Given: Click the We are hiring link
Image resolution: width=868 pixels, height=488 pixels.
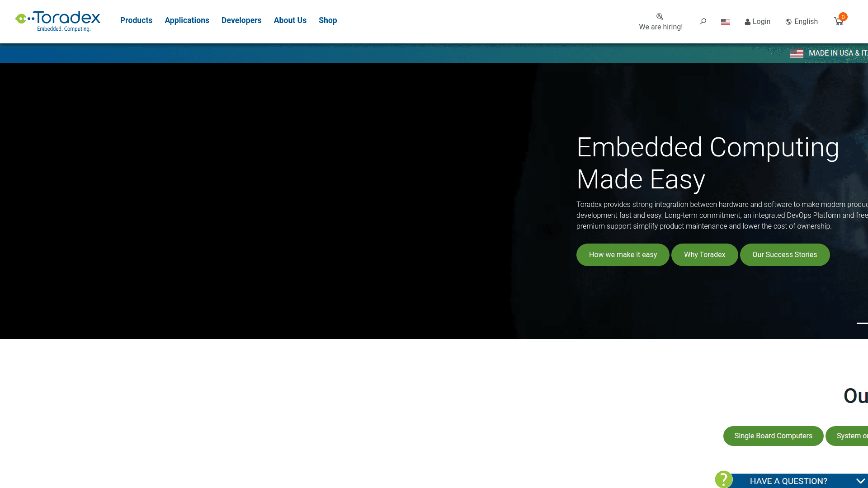Looking at the screenshot, I should click(660, 27).
